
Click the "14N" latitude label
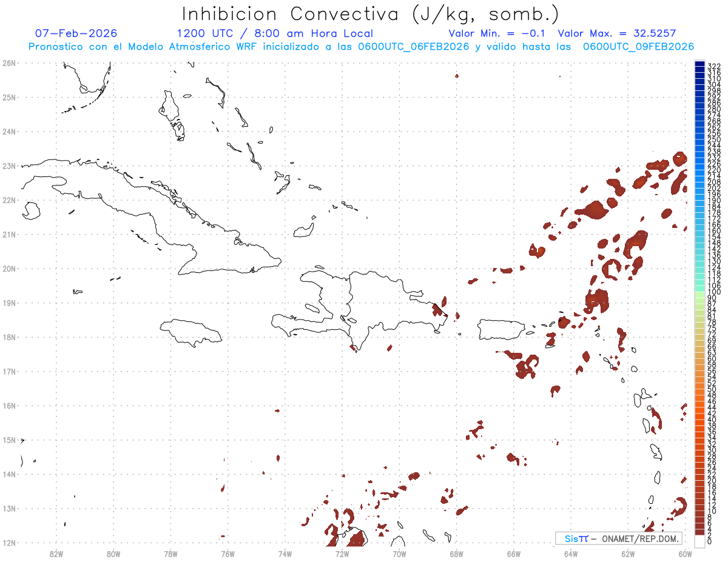coord(9,474)
